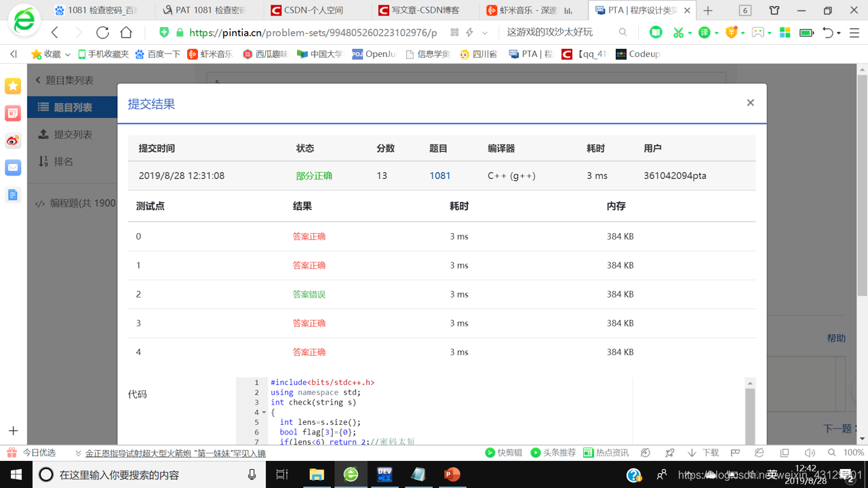Open the yellow shield wallet icon
This screenshot has width=868, height=488.
731,32
